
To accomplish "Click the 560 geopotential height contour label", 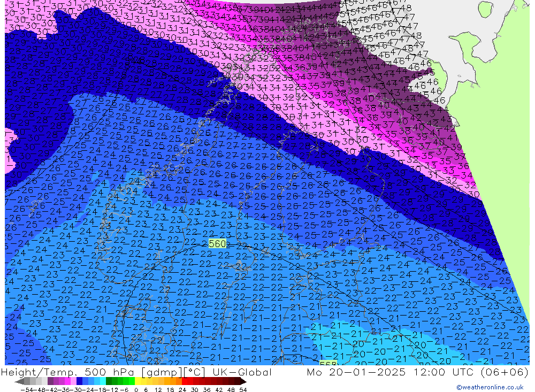I will [x=217, y=243].
